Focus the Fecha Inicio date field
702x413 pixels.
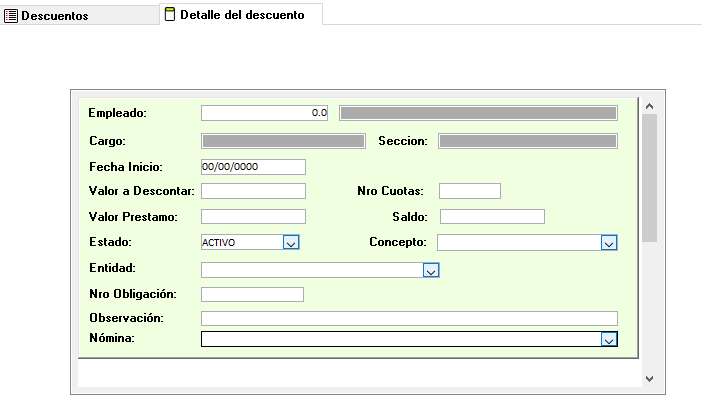coord(253,166)
